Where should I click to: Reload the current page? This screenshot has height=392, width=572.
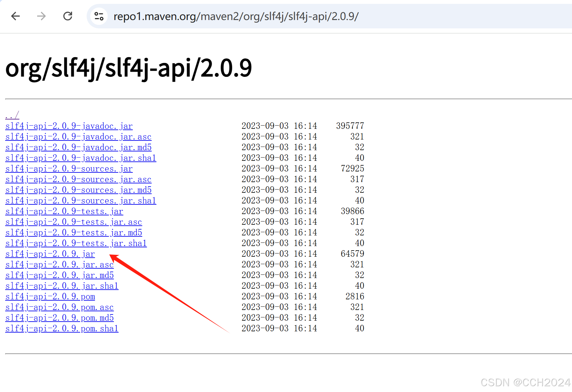pyautogui.click(x=68, y=16)
